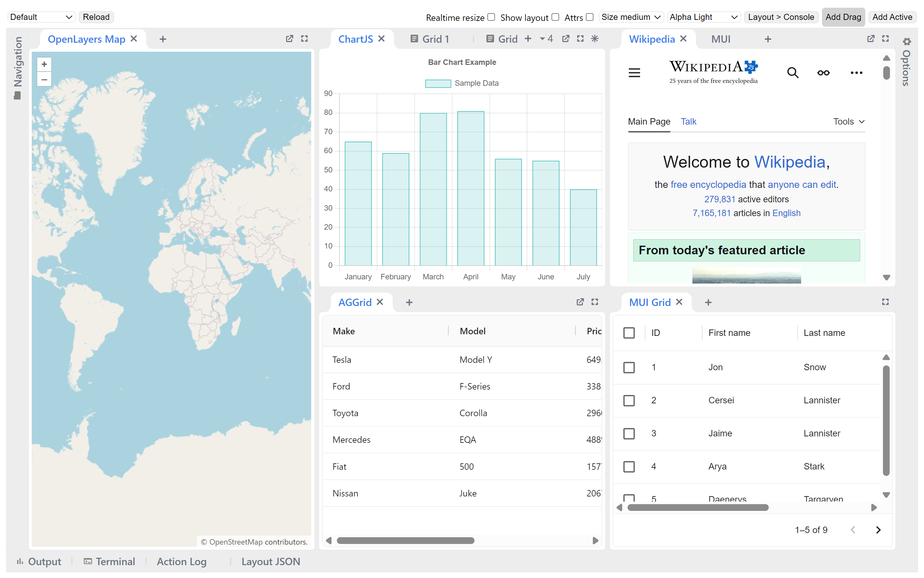Switch to the MUI tab
This screenshot has width=924, height=578.
click(x=721, y=39)
